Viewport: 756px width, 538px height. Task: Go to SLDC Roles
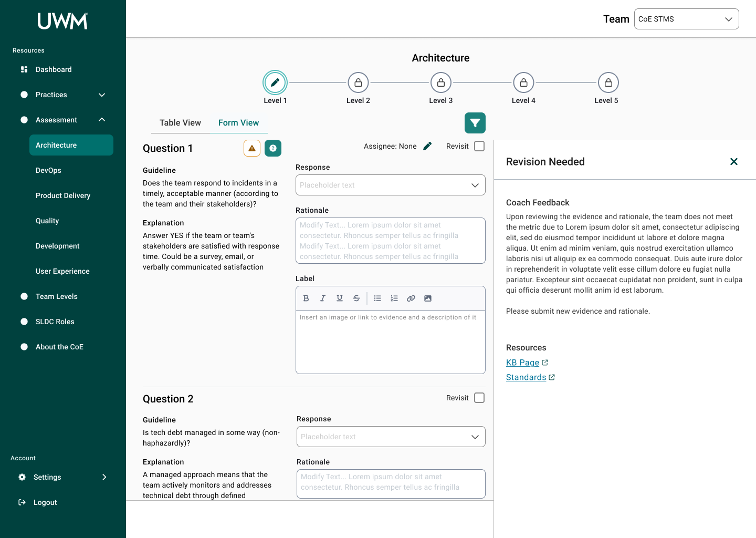coord(55,322)
